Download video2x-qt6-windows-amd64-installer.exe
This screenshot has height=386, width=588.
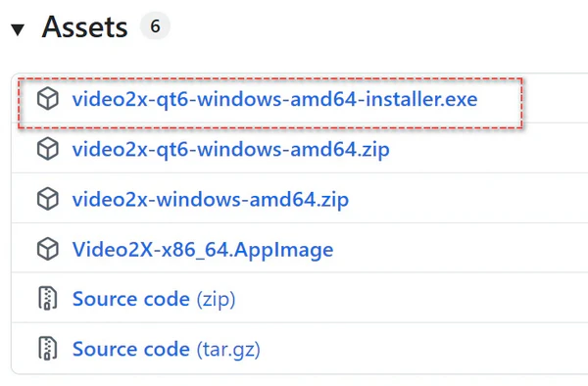point(274,99)
